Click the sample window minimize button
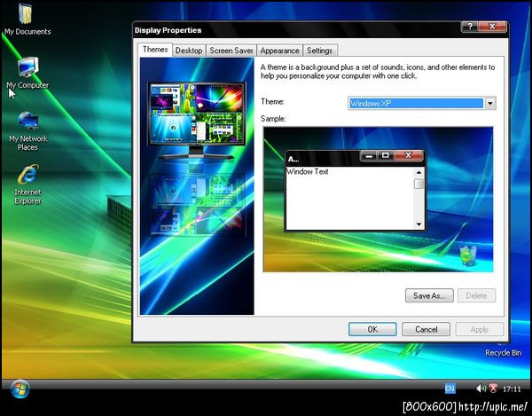Viewport: 532px width, 416px height. 369,156
